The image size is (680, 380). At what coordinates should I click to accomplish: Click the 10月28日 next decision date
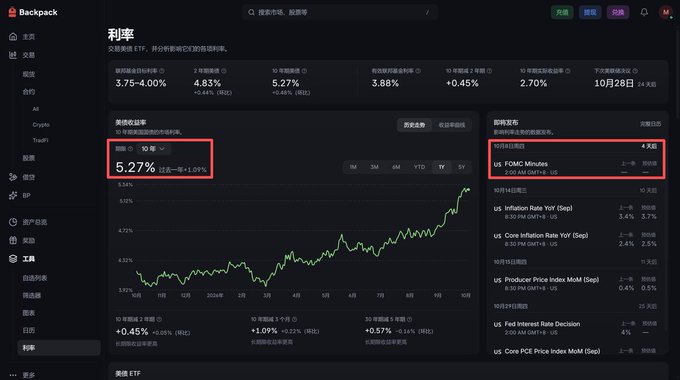point(614,83)
